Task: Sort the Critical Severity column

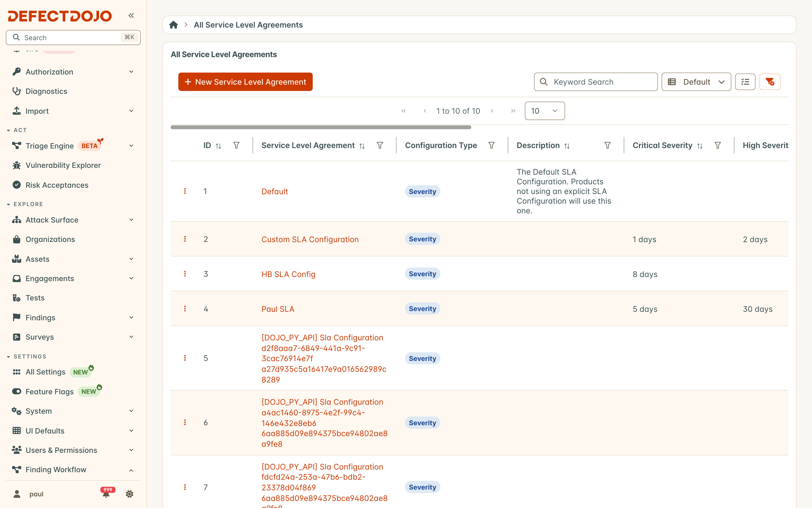Action: click(x=700, y=146)
